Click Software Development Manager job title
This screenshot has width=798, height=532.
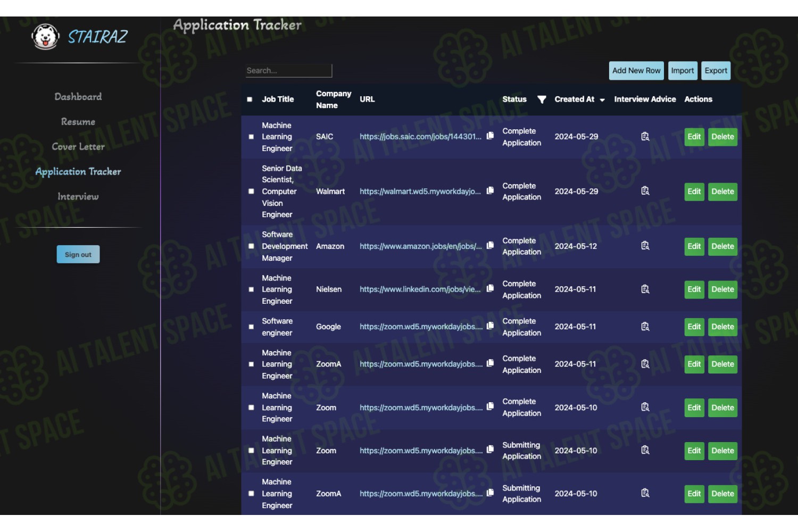coord(285,246)
